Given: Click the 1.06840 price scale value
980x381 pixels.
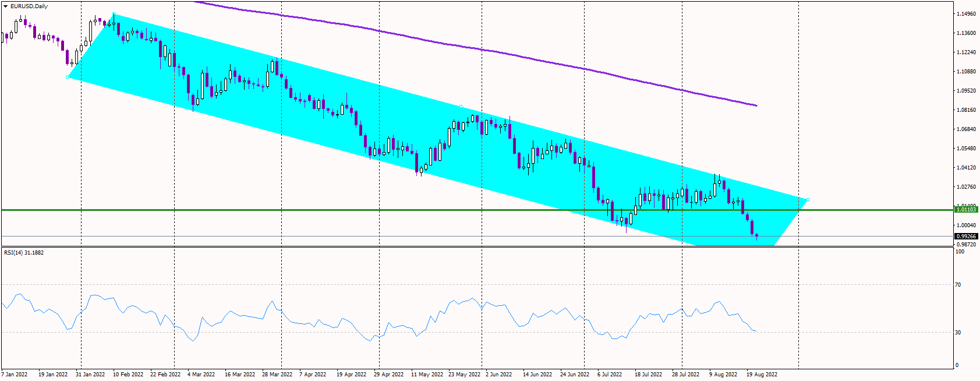Looking at the screenshot, I should click(x=967, y=129).
